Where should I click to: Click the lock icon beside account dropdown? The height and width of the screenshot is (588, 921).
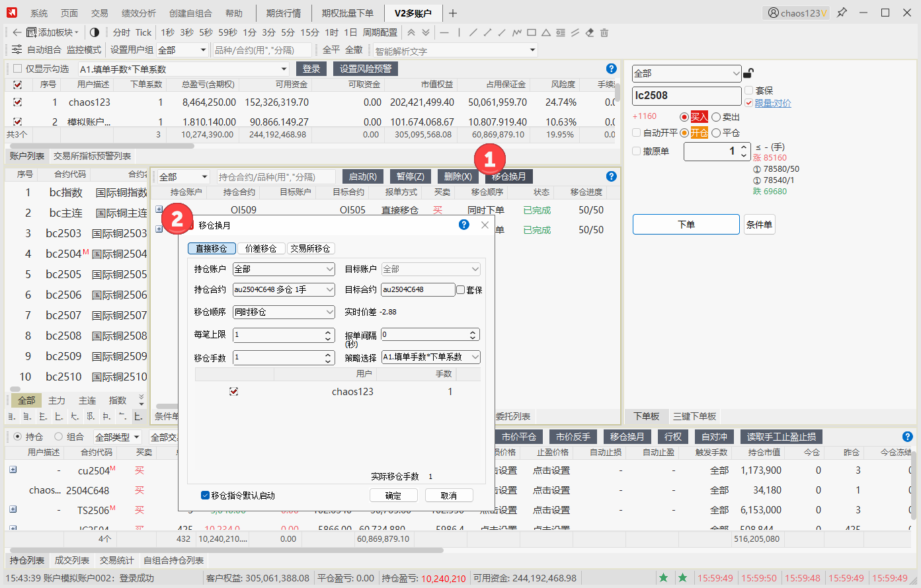tap(748, 73)
